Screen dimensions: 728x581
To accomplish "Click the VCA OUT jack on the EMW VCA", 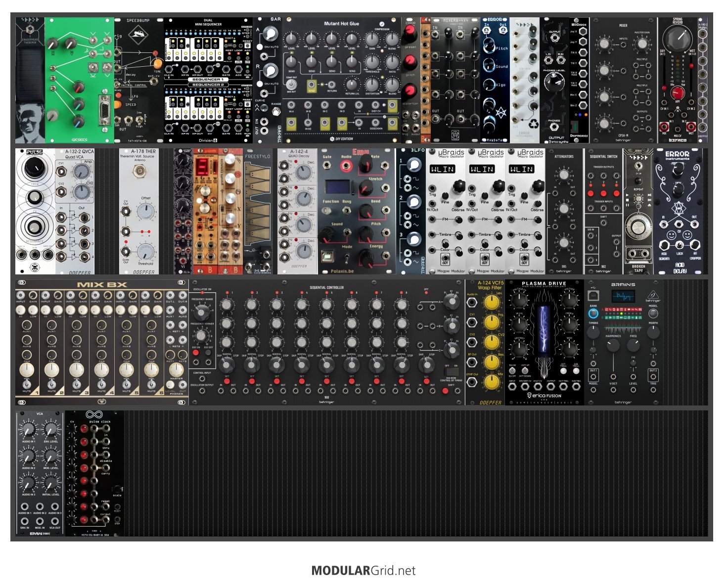I will [54, 522].
